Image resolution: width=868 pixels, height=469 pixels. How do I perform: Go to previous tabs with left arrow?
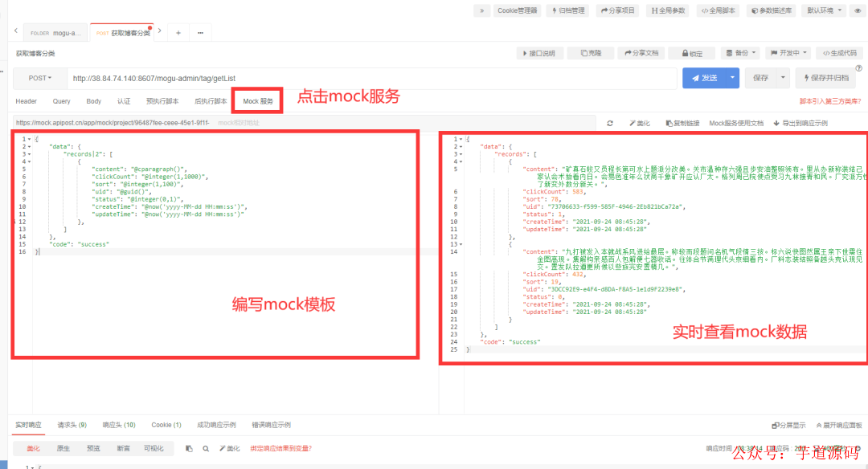coord(15,31)
